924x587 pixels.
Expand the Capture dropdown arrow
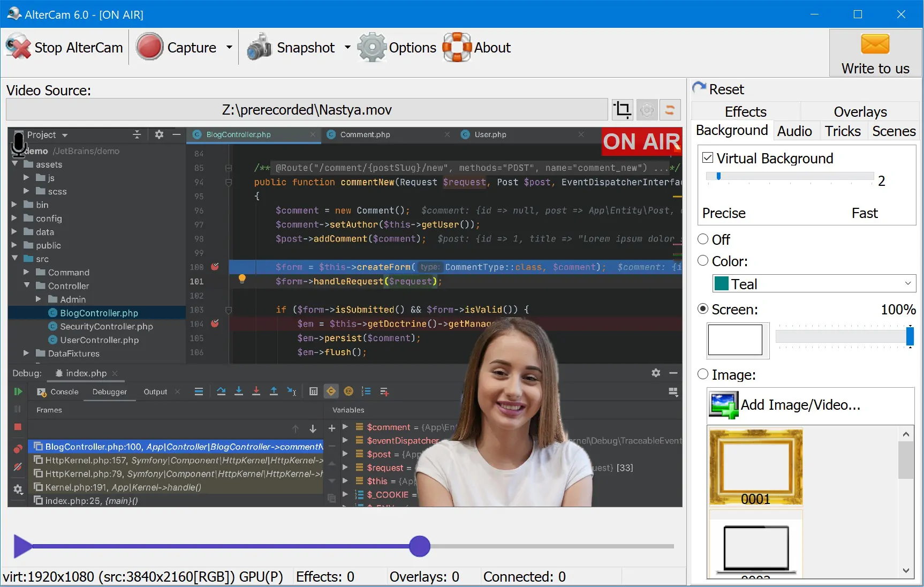(229, 47)
